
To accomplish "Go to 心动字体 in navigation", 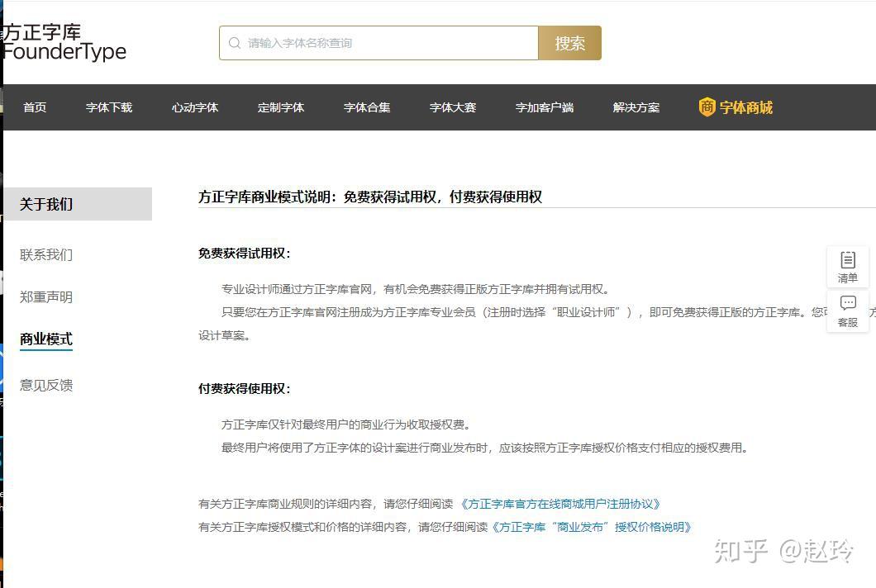I will click(195, 107).
